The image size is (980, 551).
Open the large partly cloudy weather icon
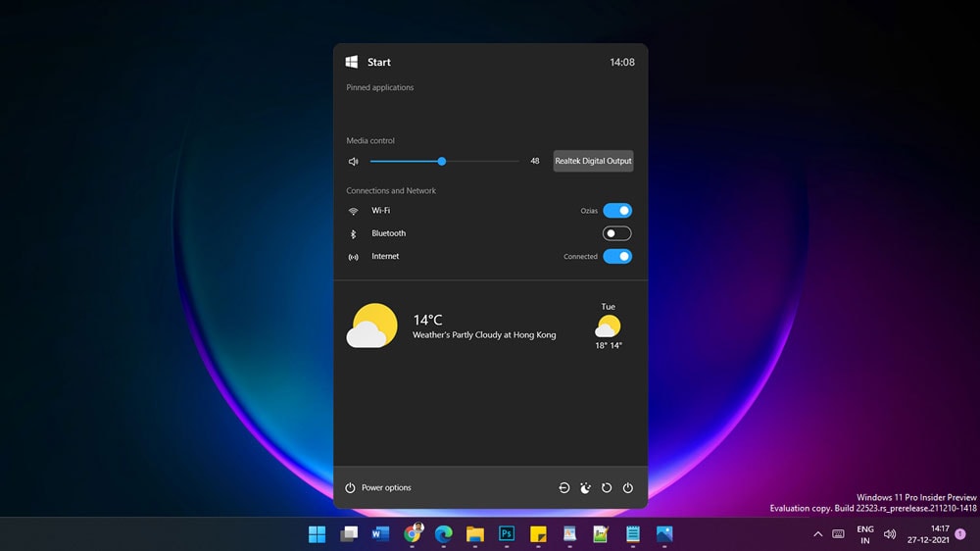click(x=371, y=326)
